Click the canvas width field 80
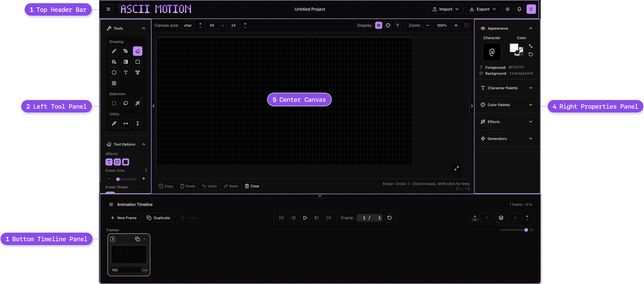Image resolution: width=644 pixels, height=284 pixels. click(x=212, y=25)
